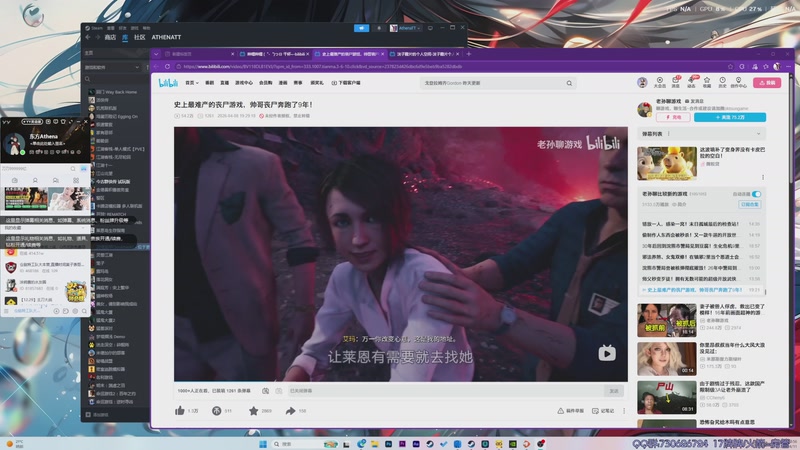Open the Windows Start button on the taskbar
This screenshot has height=450, width=800.
[263, 444]
